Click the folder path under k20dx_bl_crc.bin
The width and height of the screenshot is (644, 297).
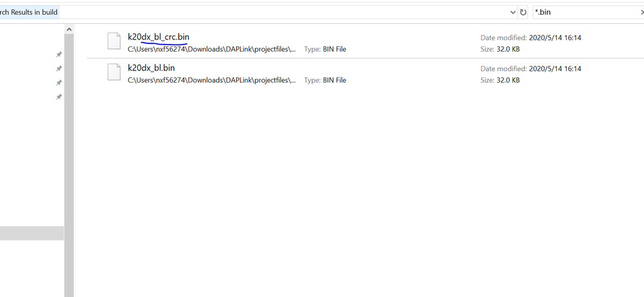(x=211, y=49)
